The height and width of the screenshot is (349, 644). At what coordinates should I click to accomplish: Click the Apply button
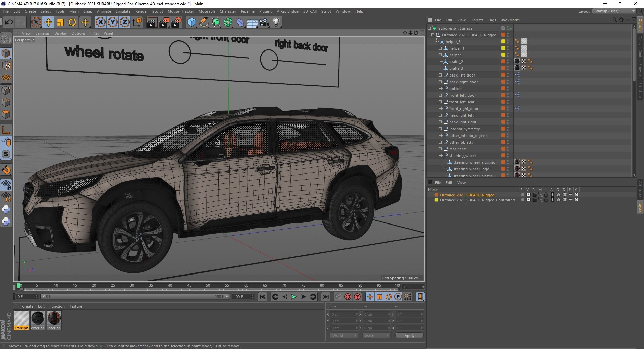(x=409, y=336)
